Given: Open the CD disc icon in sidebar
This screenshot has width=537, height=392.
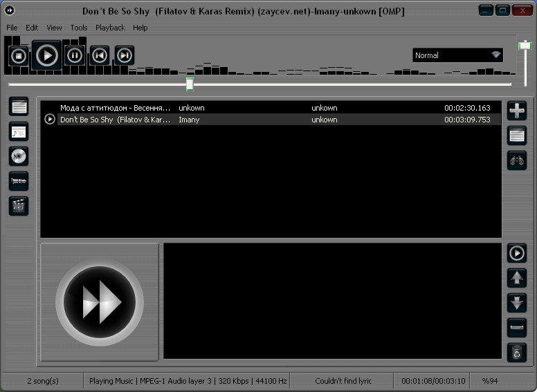Looking at the screenshot, I should (19, 156).
